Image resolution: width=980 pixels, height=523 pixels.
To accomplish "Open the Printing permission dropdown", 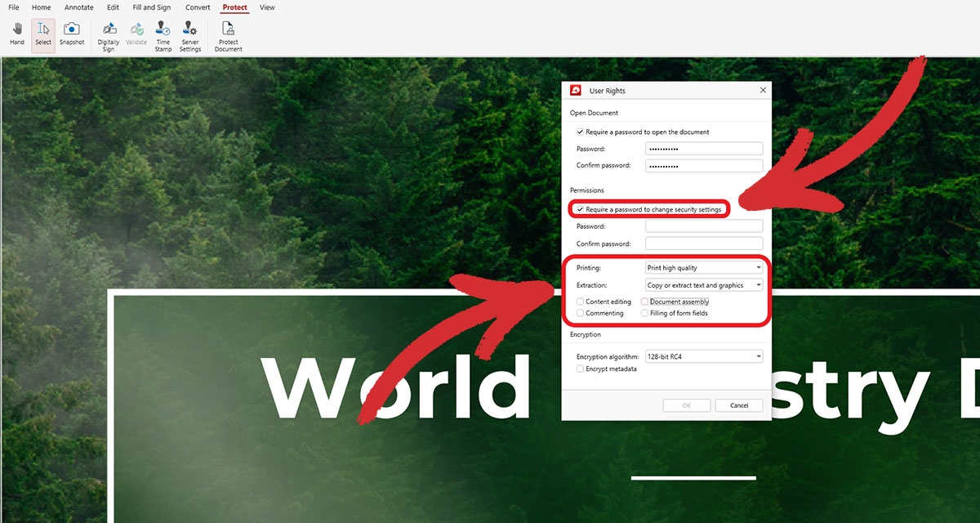I will (704, 267).
